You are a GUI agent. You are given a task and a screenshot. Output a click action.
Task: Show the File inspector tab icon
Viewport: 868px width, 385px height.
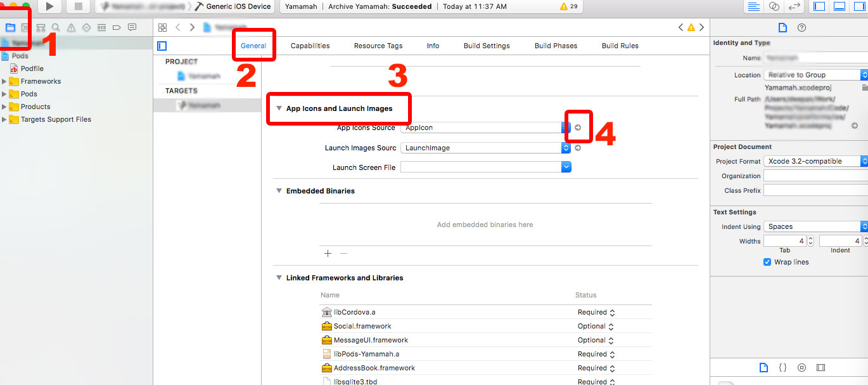click(x=782, y=28)
